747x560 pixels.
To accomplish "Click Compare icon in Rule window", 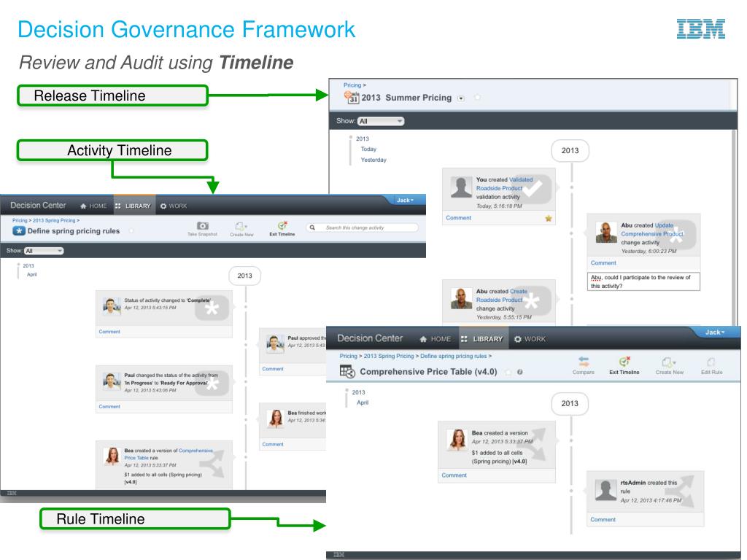I will click(x=584, y=362).
